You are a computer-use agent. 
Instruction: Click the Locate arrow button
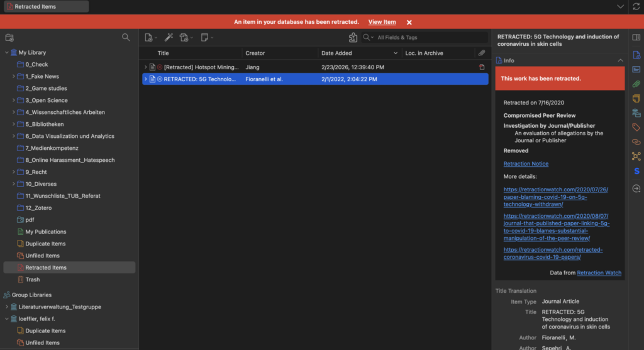pyautogui.click(x=636, y=188)
